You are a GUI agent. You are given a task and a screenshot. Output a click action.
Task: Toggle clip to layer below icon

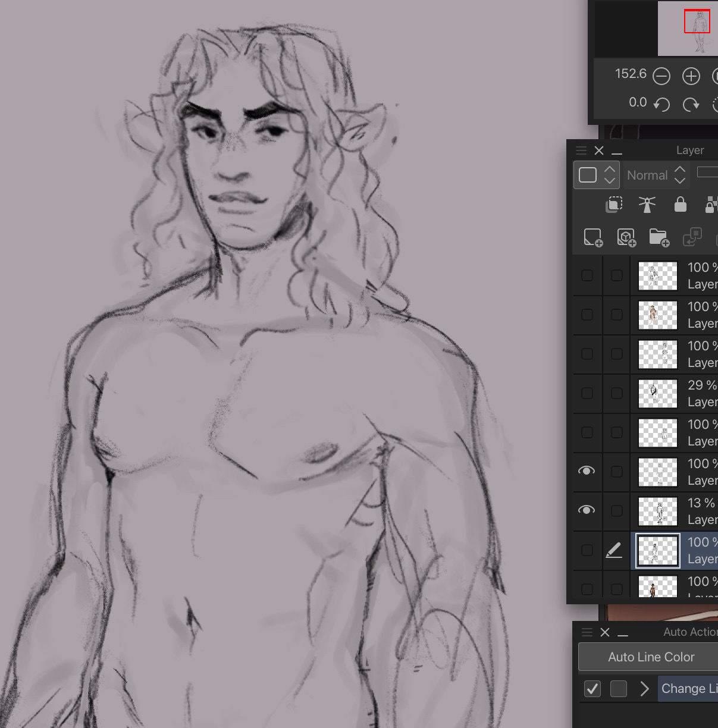coord(614,205)
